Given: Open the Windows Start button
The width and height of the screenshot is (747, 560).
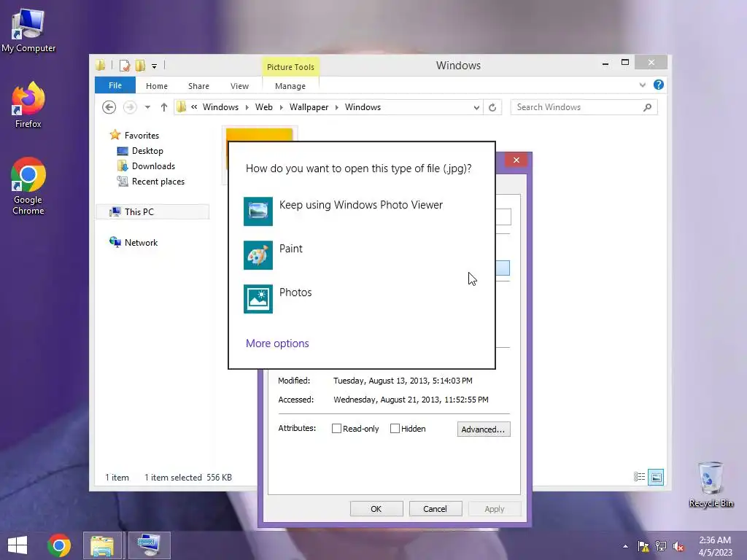Looking at the screenshot, I should click(x=18, y=545).
